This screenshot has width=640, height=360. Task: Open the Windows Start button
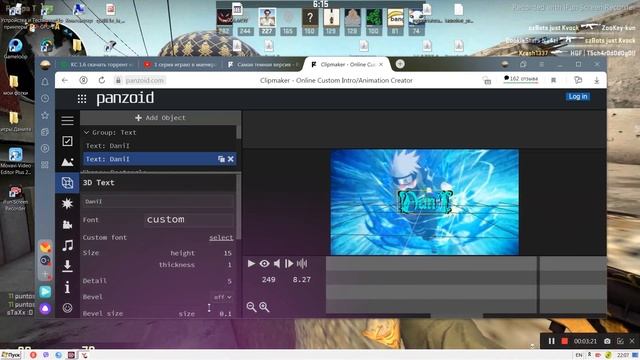(11, 355)
